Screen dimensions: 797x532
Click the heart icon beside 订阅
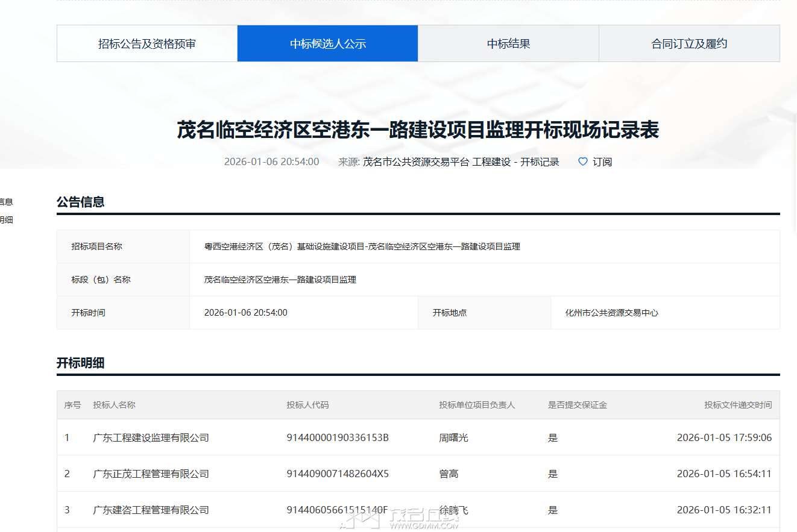coord(582,161)
